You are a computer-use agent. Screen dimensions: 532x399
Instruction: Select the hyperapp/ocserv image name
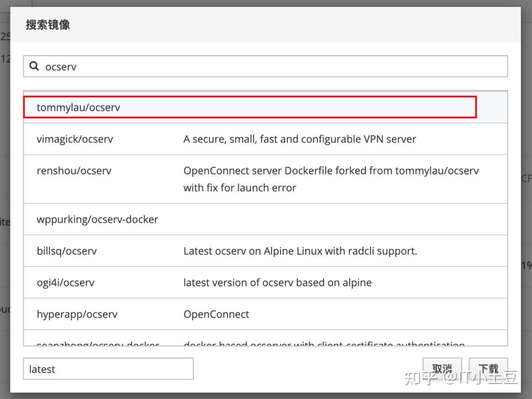(77, 314)
